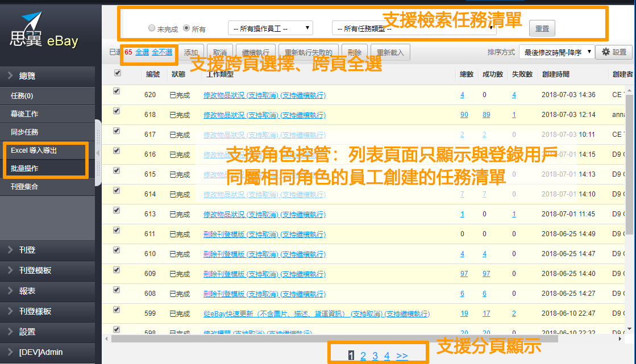Viewport: 636px width, 364px height.
Task: Click the 失敗數 column header
Action: pyautogui.click(x=522, y=74)
